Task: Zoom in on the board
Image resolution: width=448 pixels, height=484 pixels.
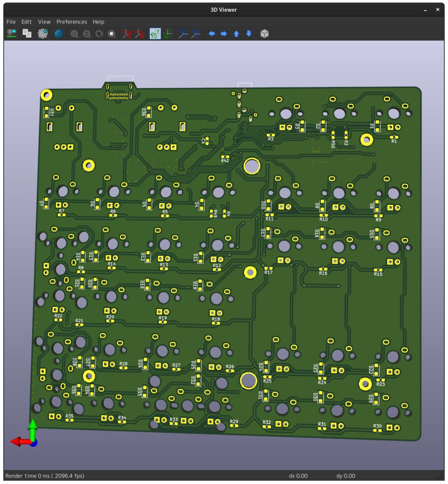Action: pos(74,34)
